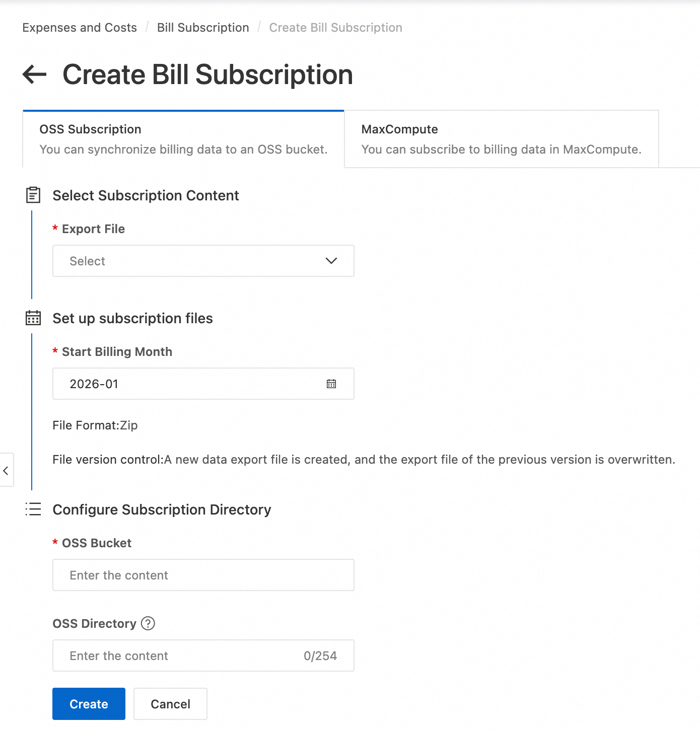Click the clipboard icon beside Select Subscription Content

[x=33, y=195]
